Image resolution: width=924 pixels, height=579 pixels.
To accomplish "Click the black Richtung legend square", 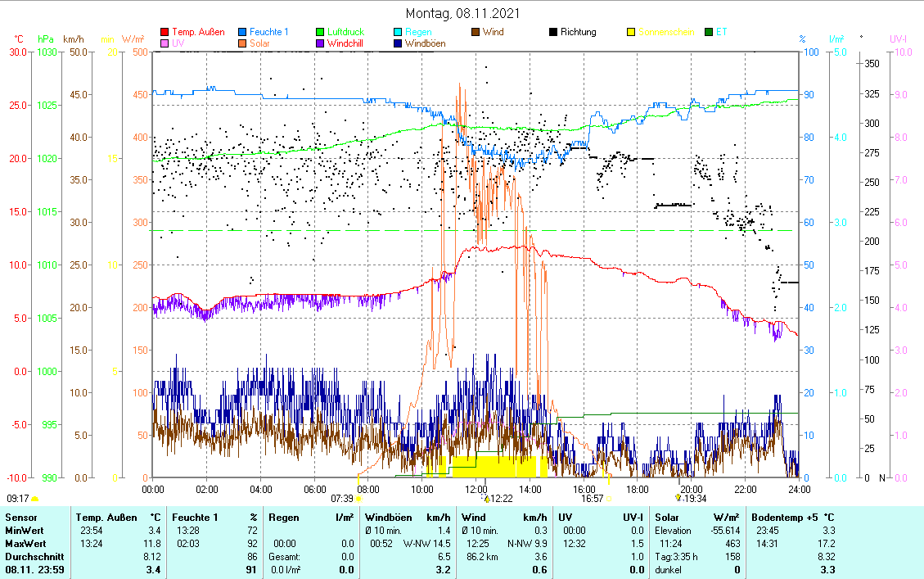I will pyautogui.click(x=554, y=33).
